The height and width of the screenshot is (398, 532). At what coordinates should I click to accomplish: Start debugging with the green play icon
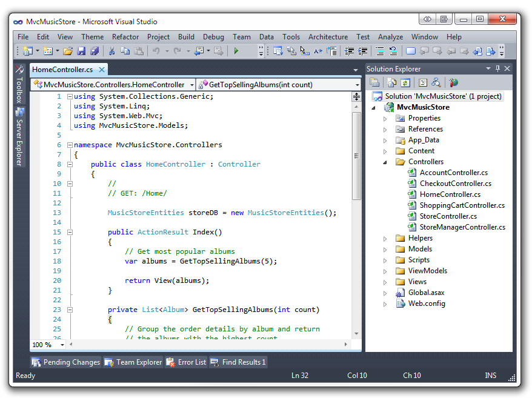coord(236,51)
